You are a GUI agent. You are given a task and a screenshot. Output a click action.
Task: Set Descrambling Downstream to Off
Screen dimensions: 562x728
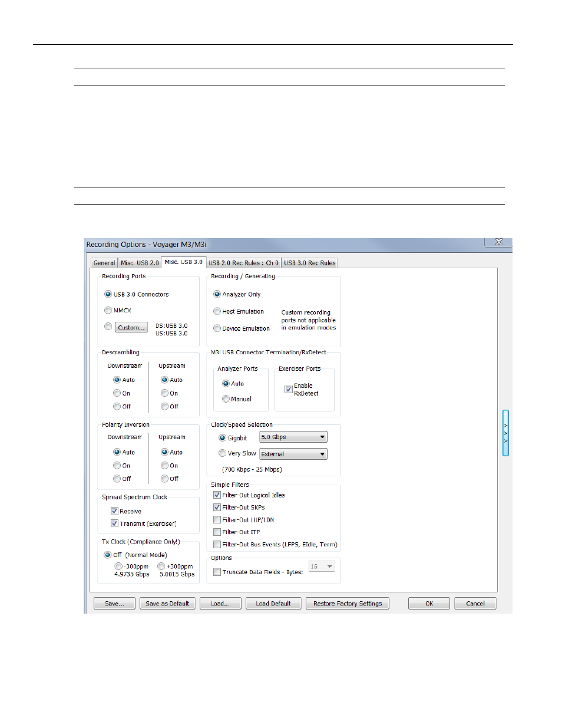117,406
